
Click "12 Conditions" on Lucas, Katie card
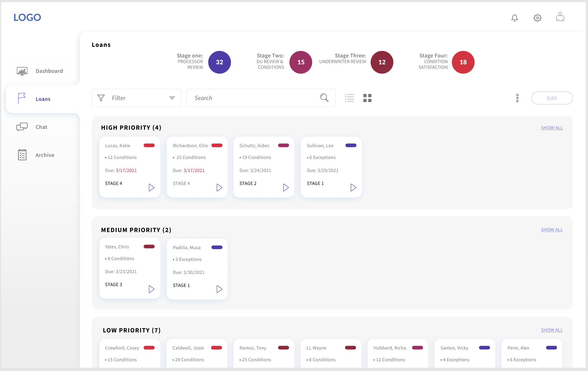(122, 157)
